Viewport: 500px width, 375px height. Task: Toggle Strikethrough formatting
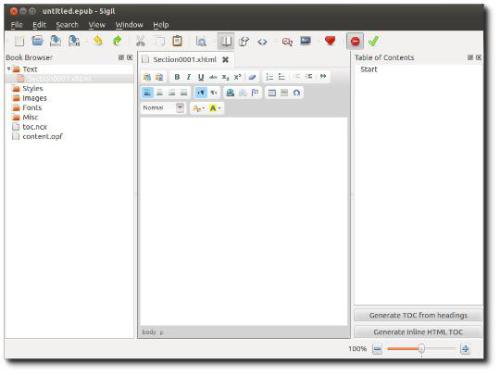(x=213, y=77)
